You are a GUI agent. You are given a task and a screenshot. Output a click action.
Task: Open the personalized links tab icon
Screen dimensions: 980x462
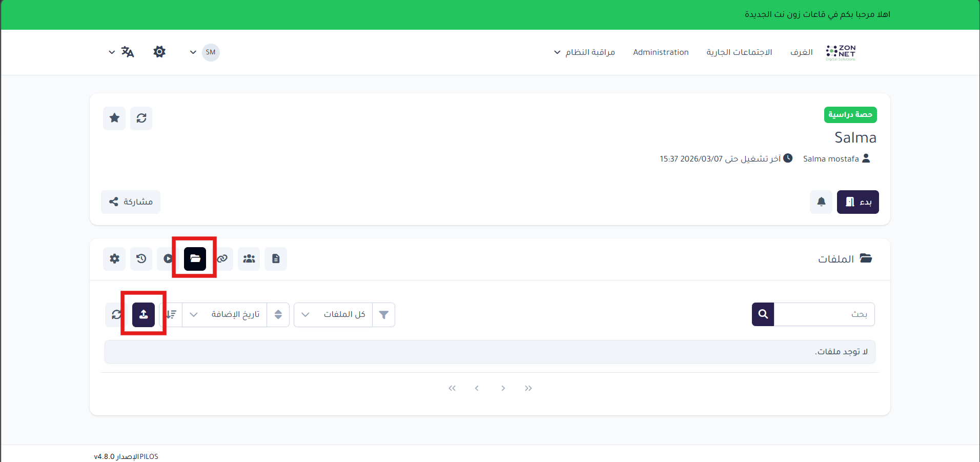[222, 258]
